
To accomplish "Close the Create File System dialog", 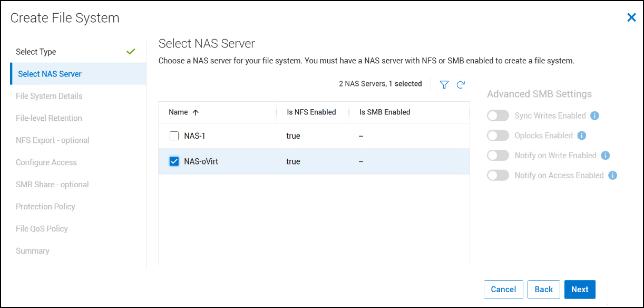I will click(631, 18).
